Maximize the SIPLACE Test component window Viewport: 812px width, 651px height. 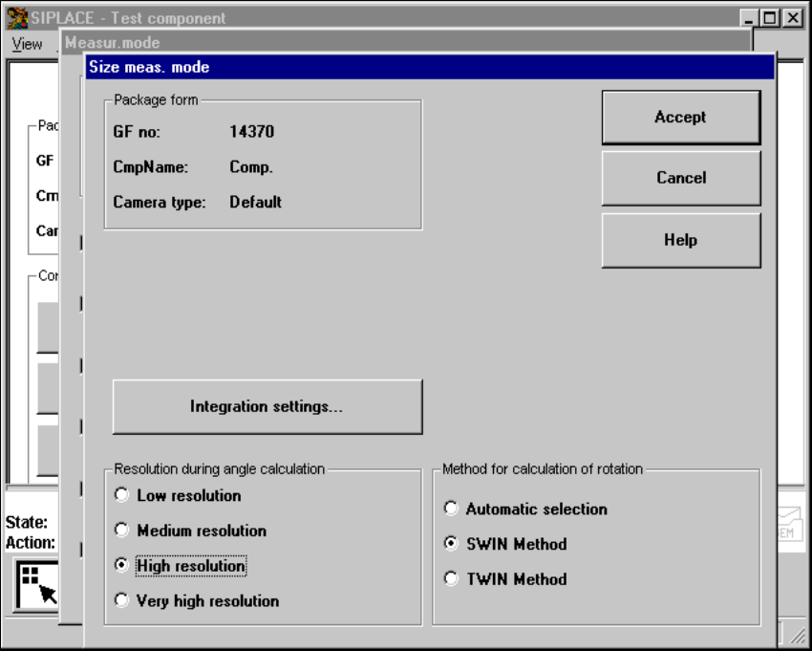pos(770,19)
